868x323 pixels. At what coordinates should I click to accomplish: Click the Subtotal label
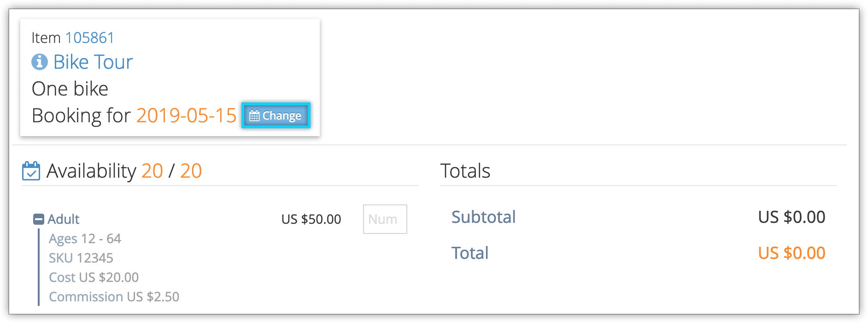click(x=483, y=217)
